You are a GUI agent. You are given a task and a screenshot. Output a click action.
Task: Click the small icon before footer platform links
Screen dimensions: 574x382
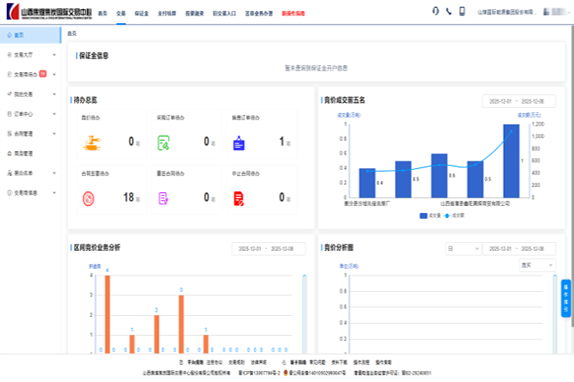[181, 362]
